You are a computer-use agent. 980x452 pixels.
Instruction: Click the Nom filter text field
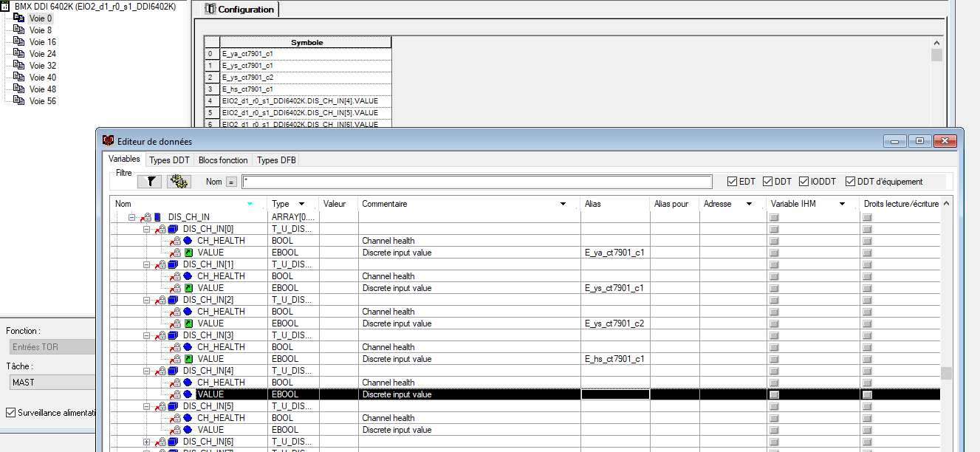point(476,182)
